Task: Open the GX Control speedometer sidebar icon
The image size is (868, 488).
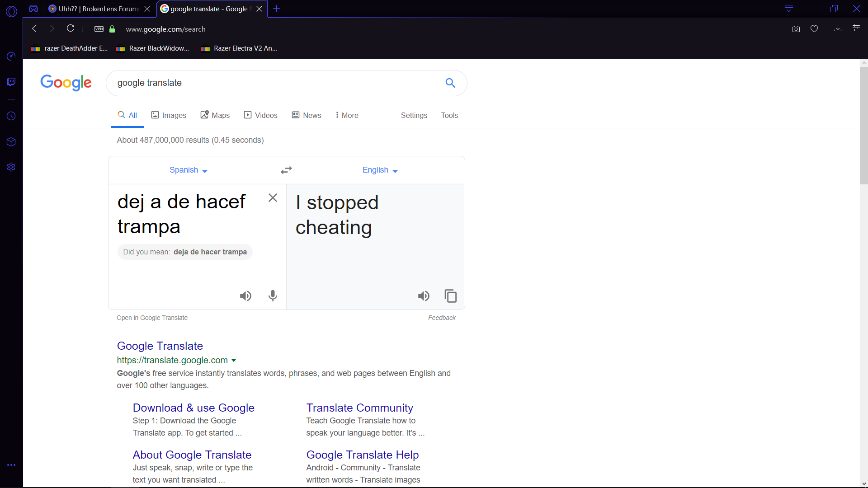Action: pos(11,56)
